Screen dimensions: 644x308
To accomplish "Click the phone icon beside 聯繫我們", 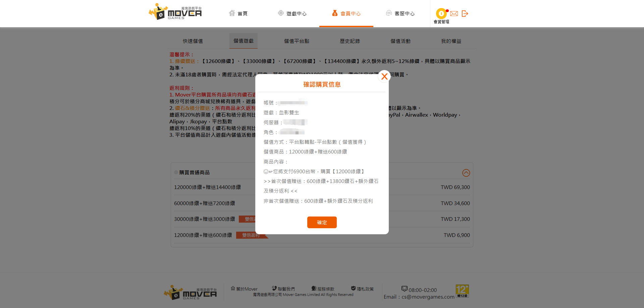I will (274, 288).
